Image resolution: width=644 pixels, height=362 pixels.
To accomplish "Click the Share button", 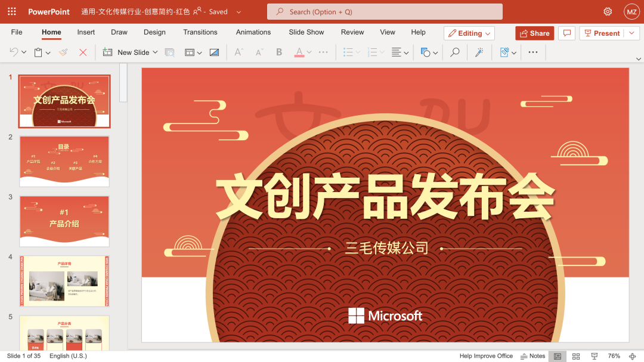I will pyautogui.click(x=535, y=33).
